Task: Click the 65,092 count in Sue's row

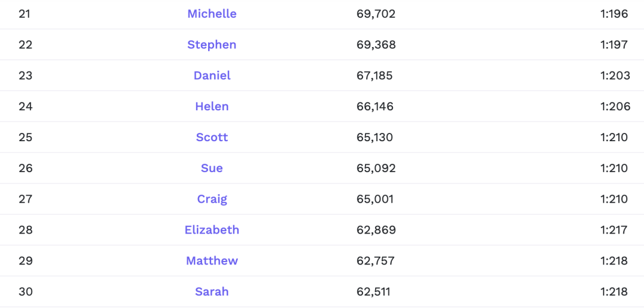Action: coord(376,168)
